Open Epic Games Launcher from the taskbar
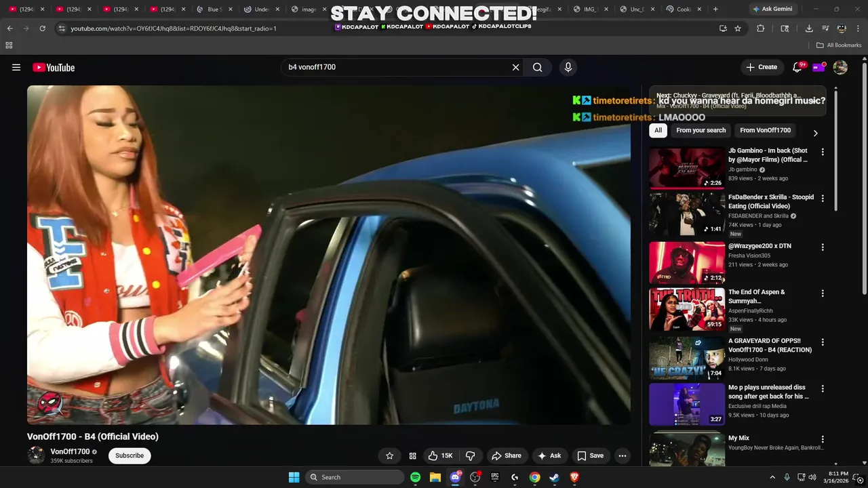The image size is (868, 488). pos(495,477)
